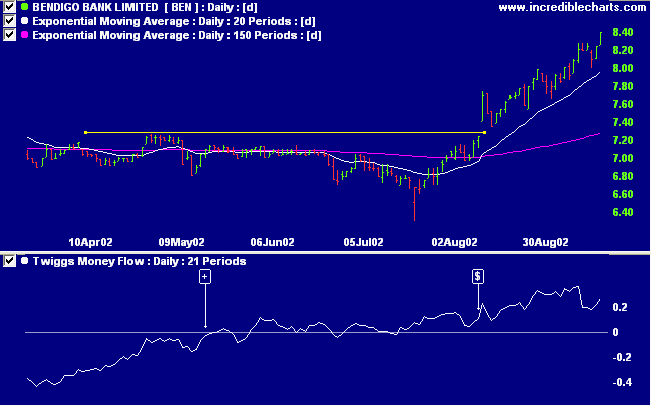Click the 6.40 price axis value

click(x=622, y=212)
